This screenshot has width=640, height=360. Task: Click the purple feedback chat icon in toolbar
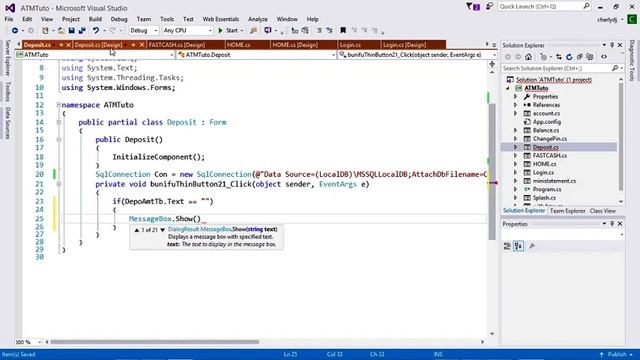pyautogui.click(x=268, y=31)
